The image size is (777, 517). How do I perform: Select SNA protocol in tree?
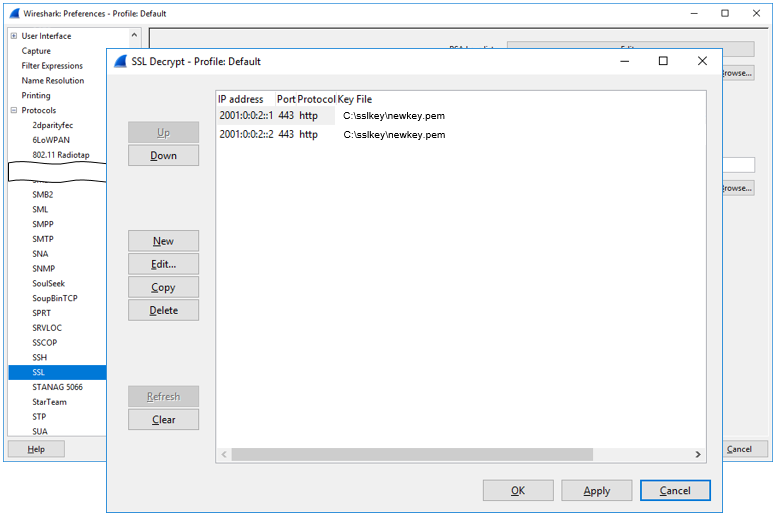pyautogui.click(x=40, y=254)
